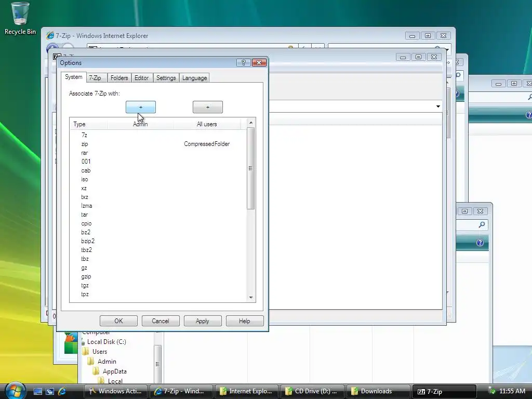532x399 pixels.
Task: Click the file type list scroll down arrow
Action: pyautogui.click(x=251, y=298)
